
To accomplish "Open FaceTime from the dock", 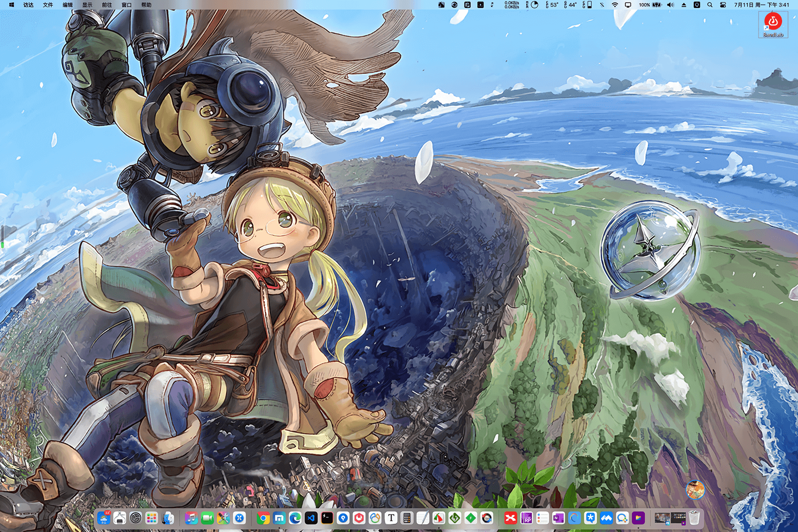I will tap(207, 519).
